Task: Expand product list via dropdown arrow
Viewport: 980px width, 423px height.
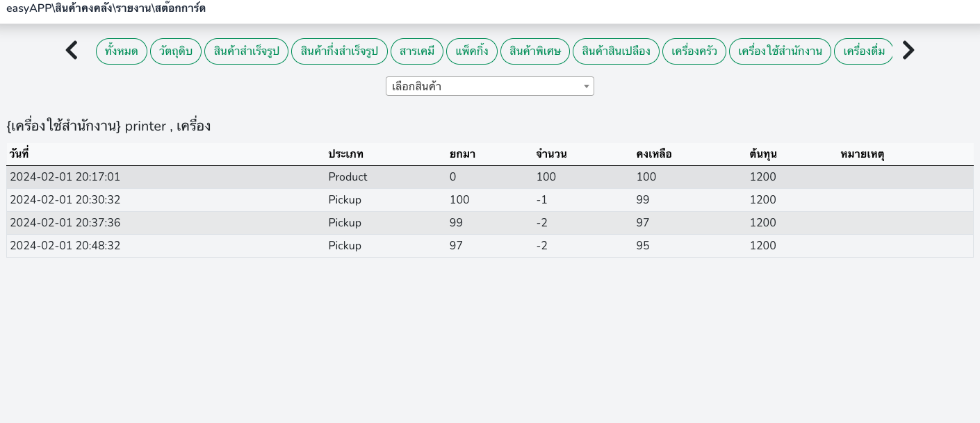Action: coord(587,87)
